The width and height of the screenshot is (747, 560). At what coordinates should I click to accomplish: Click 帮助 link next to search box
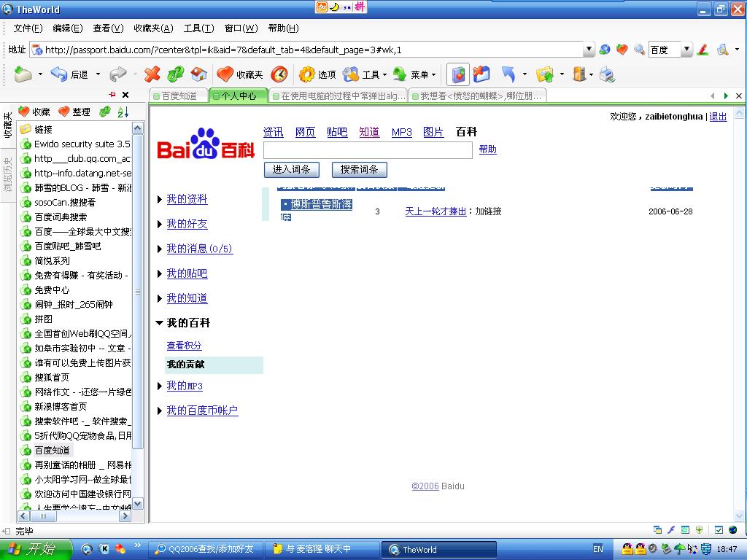click(x=487, y=149)
